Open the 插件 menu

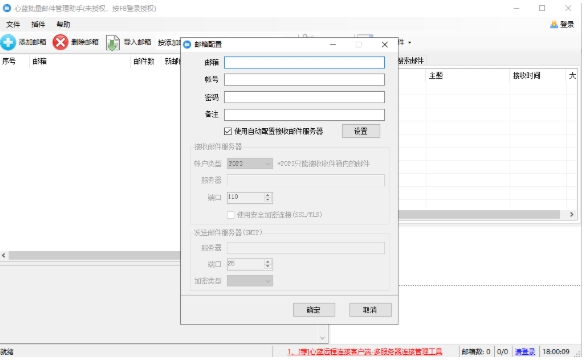(38, 25)
